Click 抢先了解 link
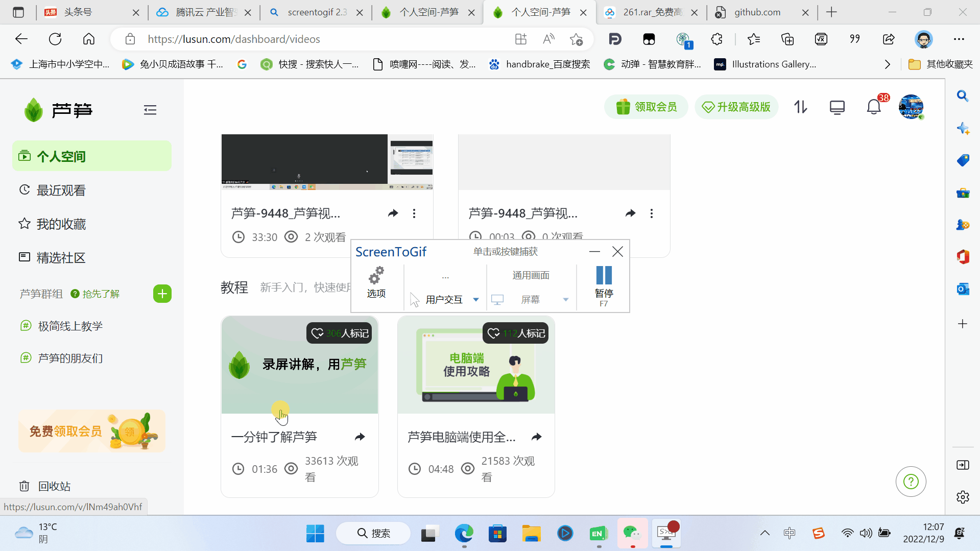This screenshot has height=551, width=980. [95, 294]
